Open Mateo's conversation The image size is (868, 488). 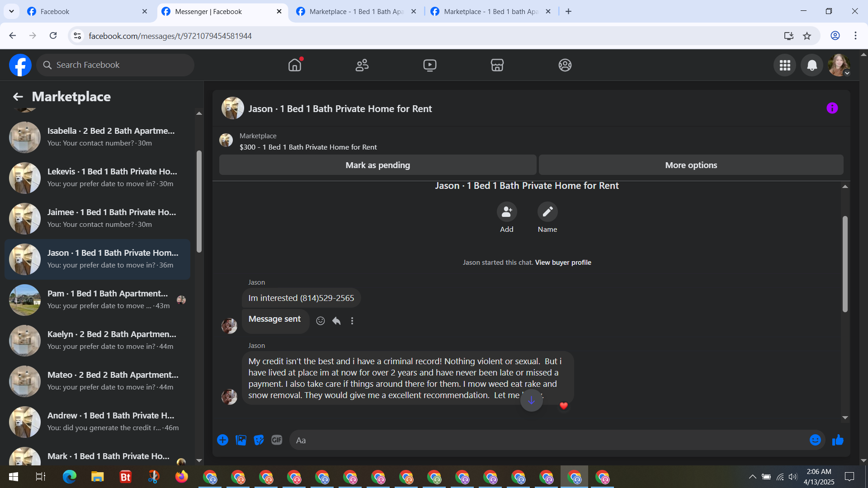point(97,381)
